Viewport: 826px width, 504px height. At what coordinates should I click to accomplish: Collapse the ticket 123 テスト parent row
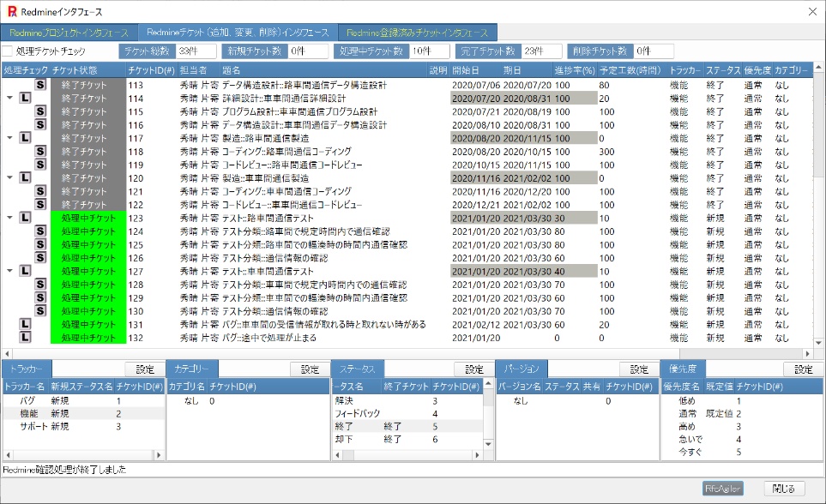[x=9, y=218]
